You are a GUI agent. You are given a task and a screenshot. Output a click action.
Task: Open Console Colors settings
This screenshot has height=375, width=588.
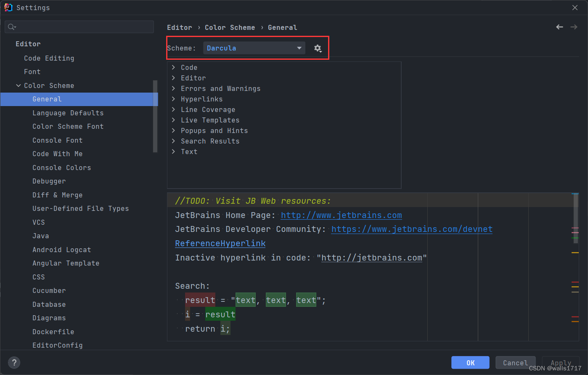point(62,168)
